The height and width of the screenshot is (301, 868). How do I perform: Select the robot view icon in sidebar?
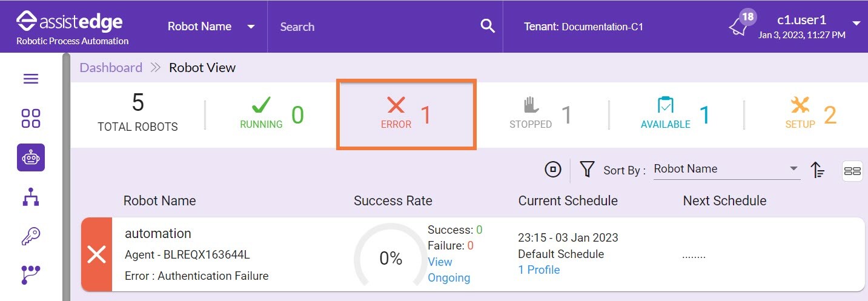(x=31, y=157)
